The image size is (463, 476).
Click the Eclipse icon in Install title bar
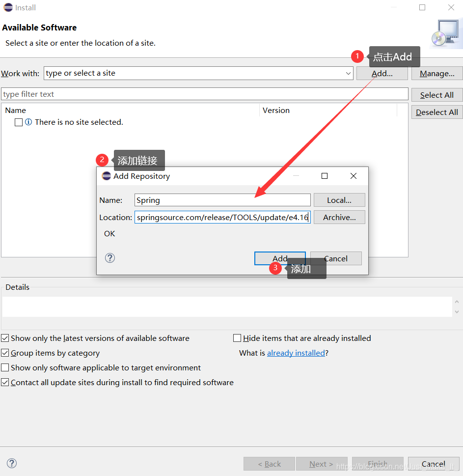pos(8,7)
